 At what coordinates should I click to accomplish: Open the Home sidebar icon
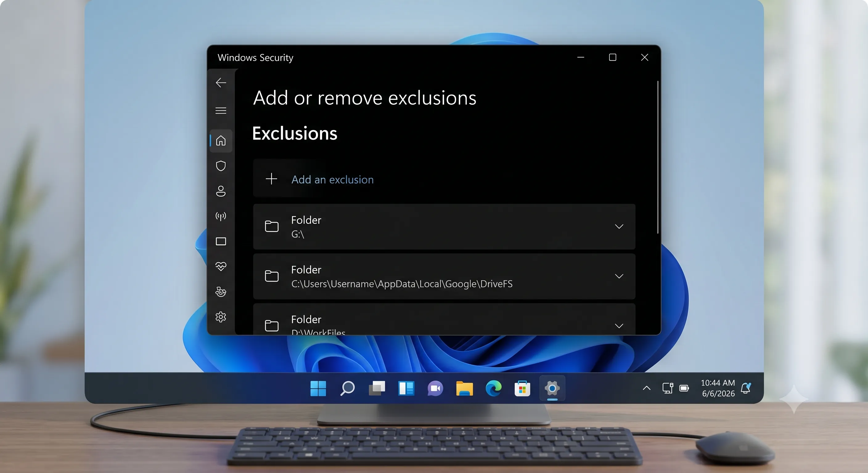pyautogui.click(x=221, y=140)
